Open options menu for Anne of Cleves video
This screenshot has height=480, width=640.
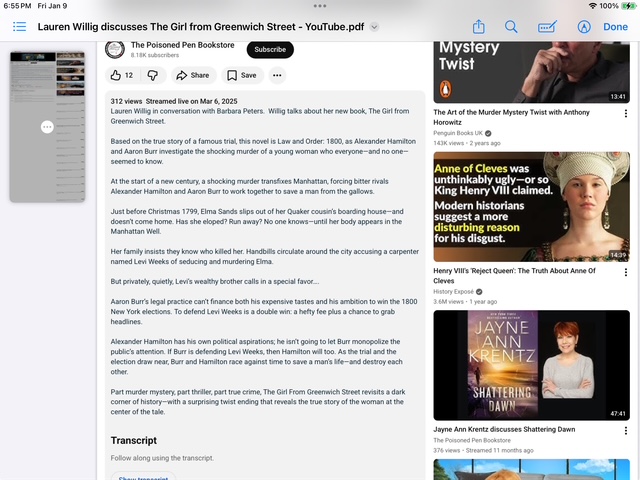[626, 271]
